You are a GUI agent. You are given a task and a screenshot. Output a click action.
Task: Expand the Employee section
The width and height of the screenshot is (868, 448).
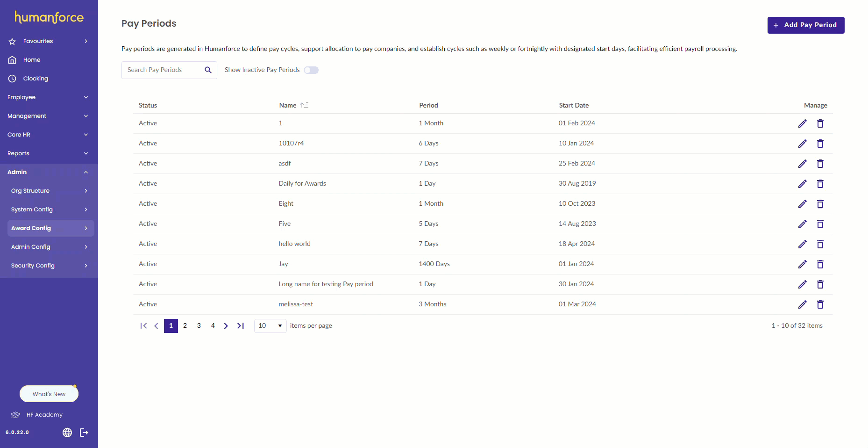tap(49, 97)
